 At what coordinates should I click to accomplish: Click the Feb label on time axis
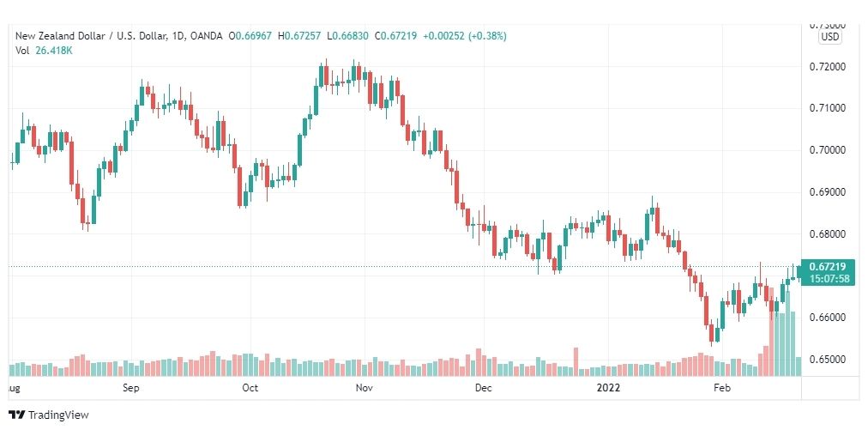[x=722, y=388]
